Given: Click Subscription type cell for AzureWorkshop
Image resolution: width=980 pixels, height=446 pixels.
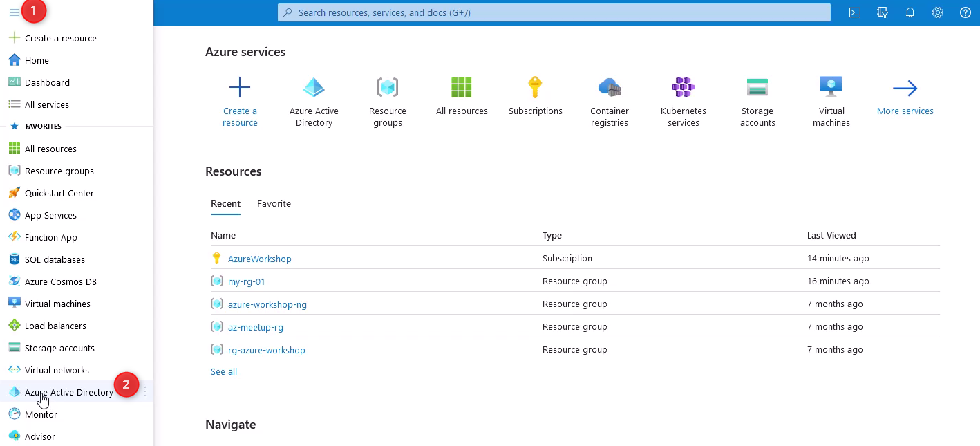Looking at the screenshot, I should (x=567, y=258).
